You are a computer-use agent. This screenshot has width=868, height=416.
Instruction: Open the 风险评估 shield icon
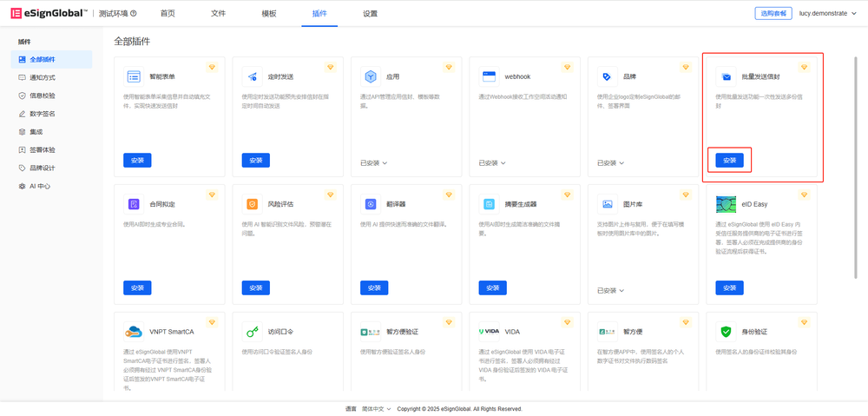point(252,204)
